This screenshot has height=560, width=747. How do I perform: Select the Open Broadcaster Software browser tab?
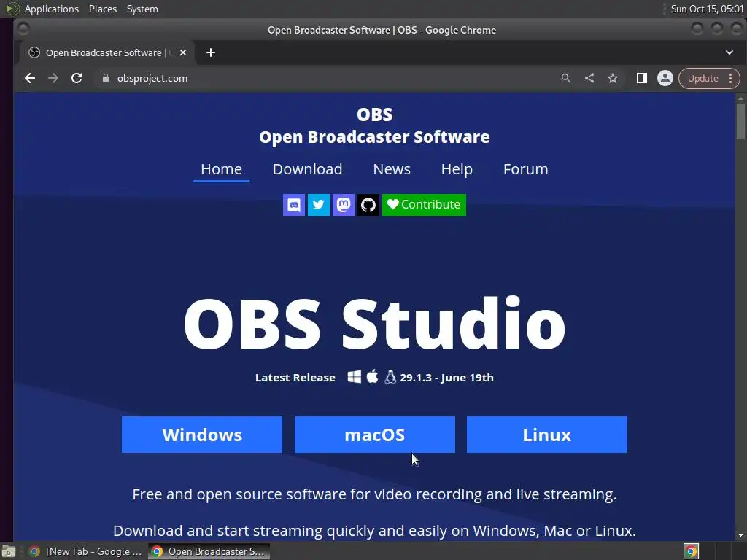point(107,52)
